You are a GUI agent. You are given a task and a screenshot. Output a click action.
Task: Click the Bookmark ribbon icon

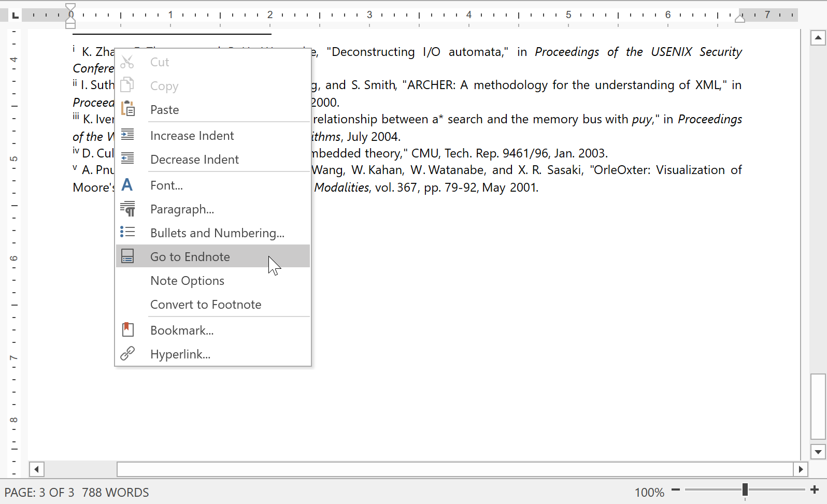click(x=127, y=330)
